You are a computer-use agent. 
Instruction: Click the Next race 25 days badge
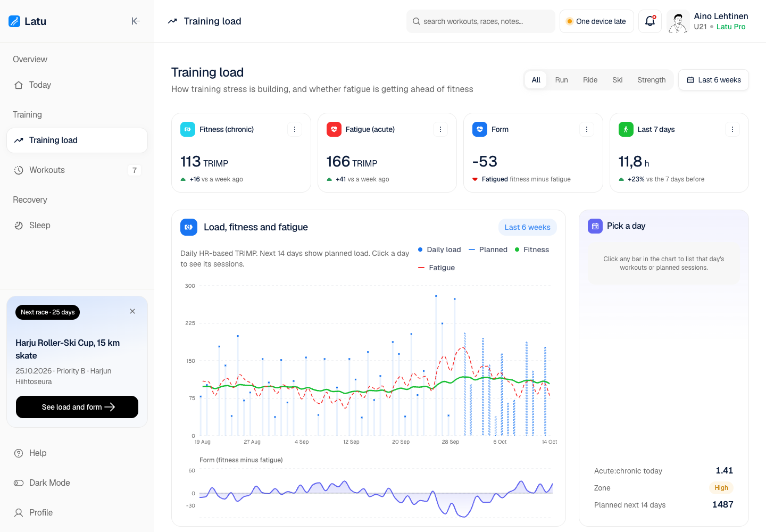tap(48, 312)
